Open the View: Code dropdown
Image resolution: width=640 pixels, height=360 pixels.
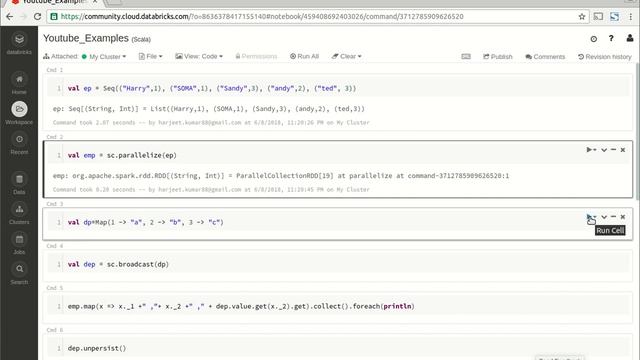click(199, 56)
